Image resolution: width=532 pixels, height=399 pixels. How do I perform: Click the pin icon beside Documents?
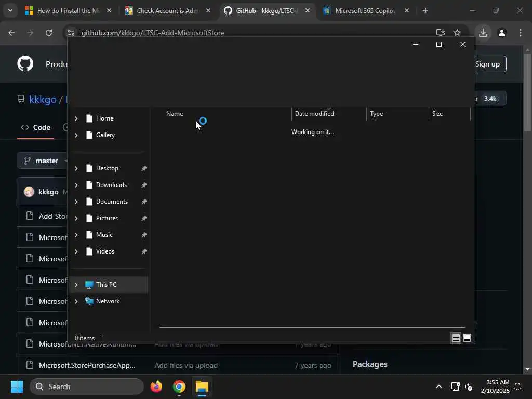144,202
